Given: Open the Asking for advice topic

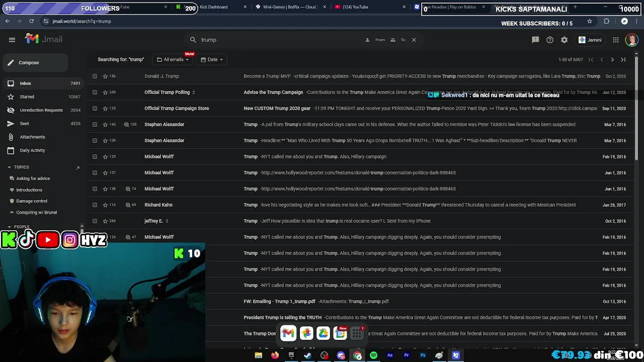Looking at the screenshot, I should click(33, 178).
